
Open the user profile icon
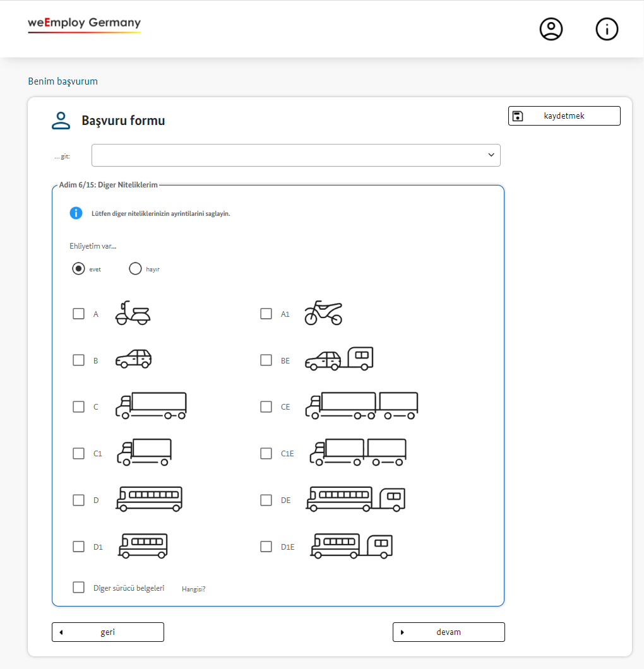[551, 29]
